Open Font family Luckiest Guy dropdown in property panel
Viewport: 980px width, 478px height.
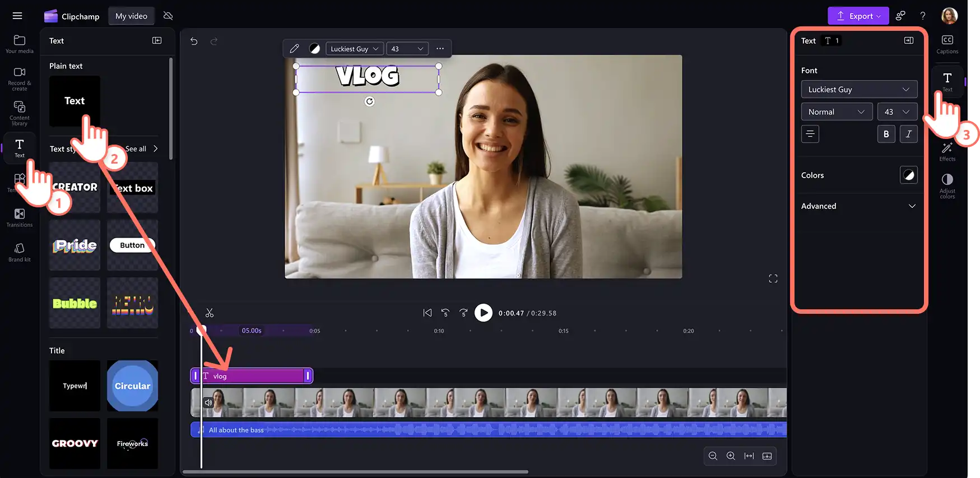(x=859, y=89)
